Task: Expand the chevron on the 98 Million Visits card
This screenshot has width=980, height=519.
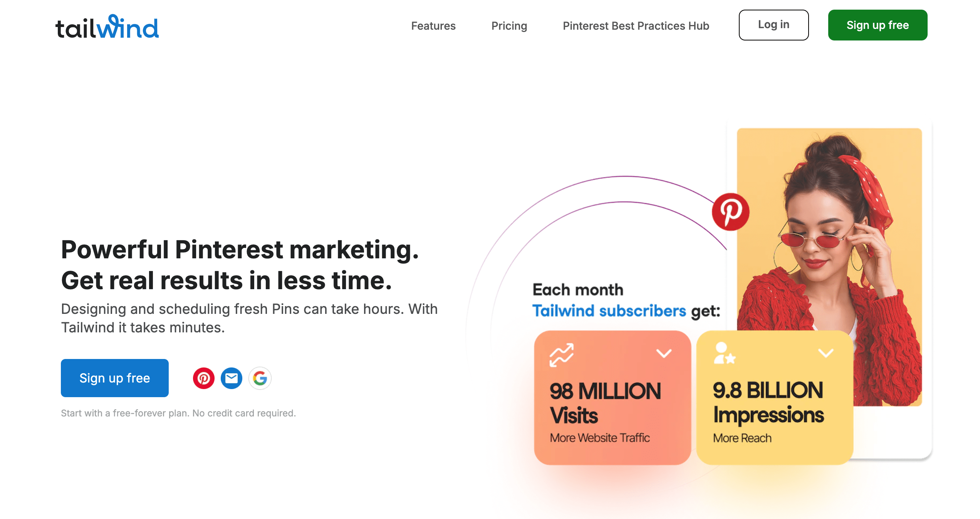Action: (x=664, y=353)
